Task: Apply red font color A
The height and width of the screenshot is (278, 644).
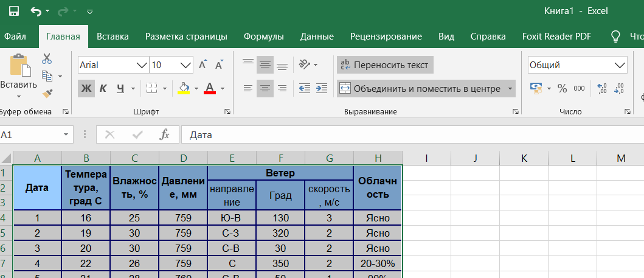Action: tap(210, 88)
